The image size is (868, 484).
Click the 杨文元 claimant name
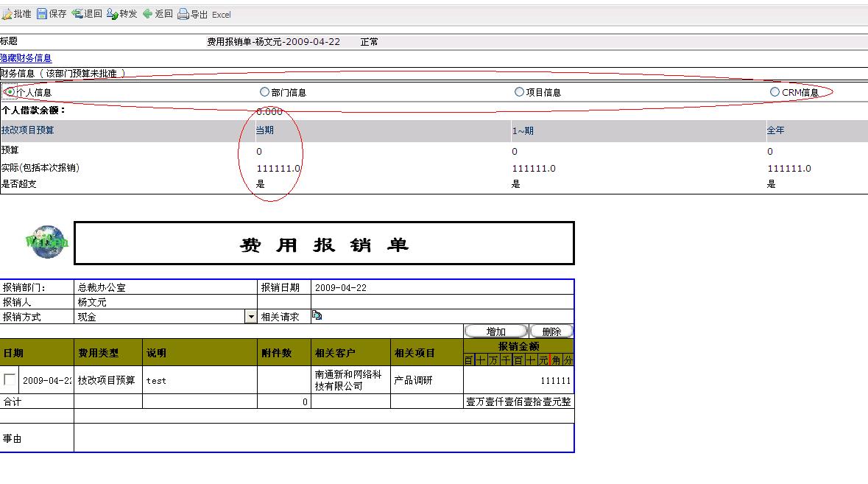(x=92, y=302)
